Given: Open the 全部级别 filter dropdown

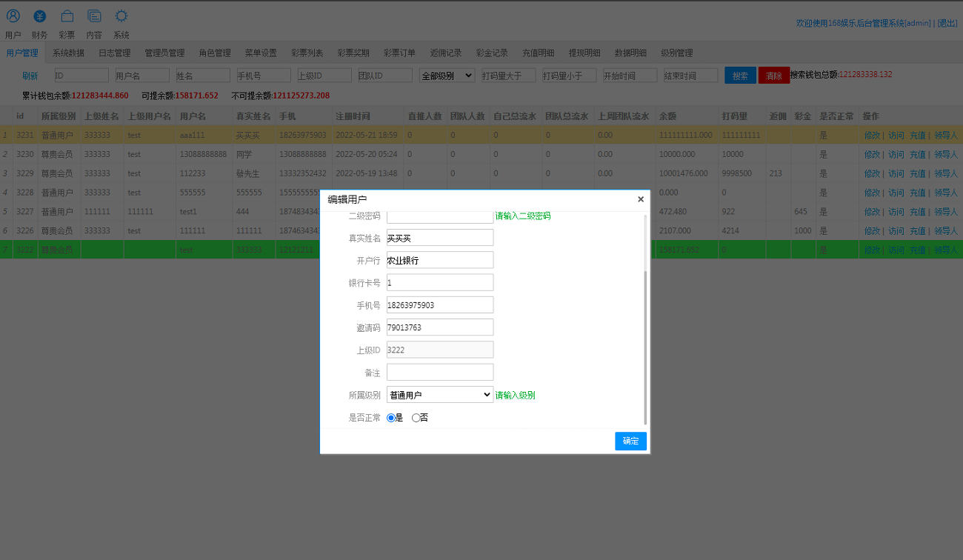Looking at the screenshot, I should tap(447, 76).
